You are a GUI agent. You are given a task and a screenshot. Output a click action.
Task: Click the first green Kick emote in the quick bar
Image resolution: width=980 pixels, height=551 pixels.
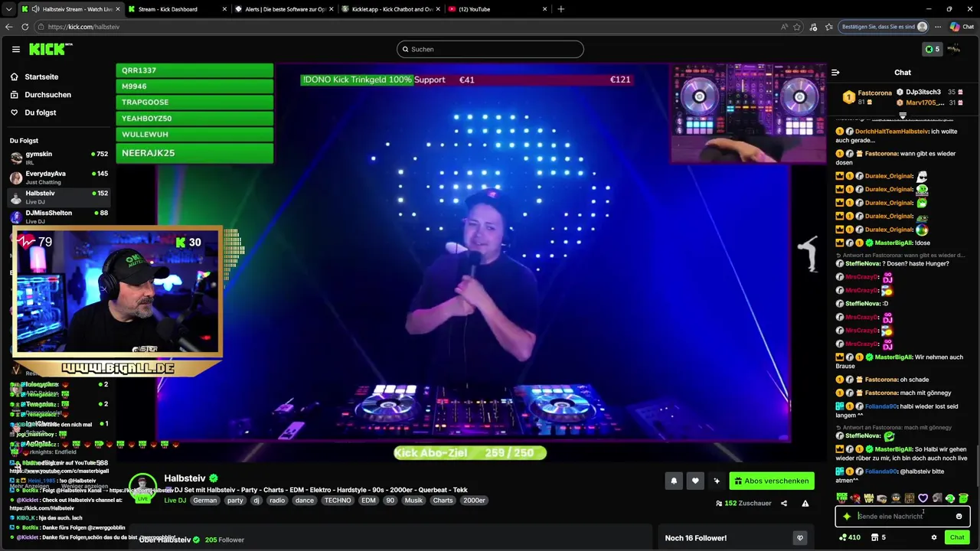pos(841,498)
